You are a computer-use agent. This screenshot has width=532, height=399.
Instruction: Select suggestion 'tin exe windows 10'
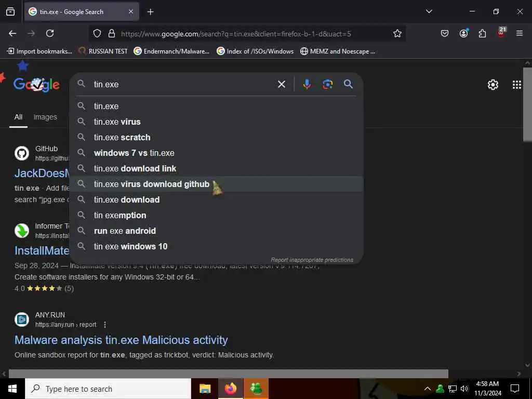[217, 246]
